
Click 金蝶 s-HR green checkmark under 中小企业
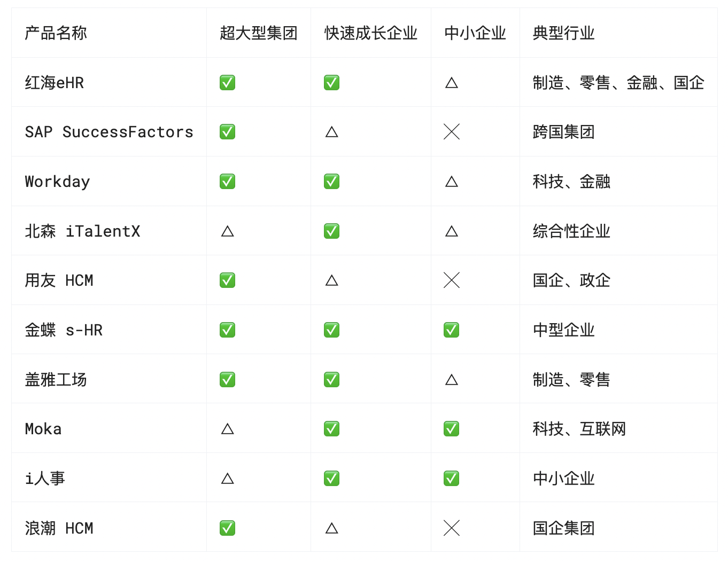pos(452,330)
